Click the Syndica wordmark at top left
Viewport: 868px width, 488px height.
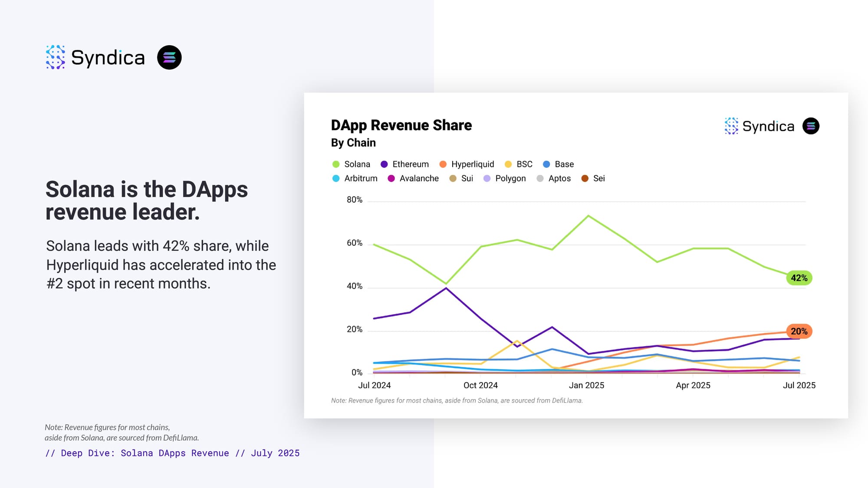[108, 58]
